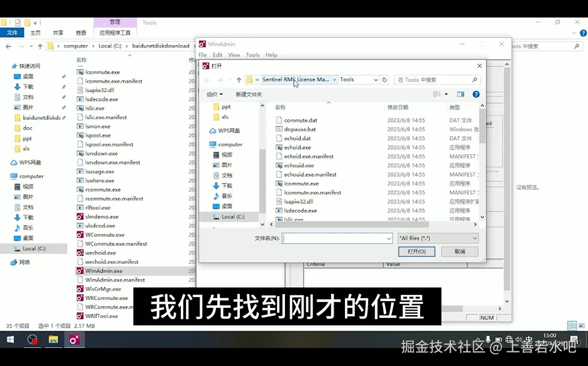Select echoid.exe in the file list
This screenshot has width=588, height=366.
point(297,147)
